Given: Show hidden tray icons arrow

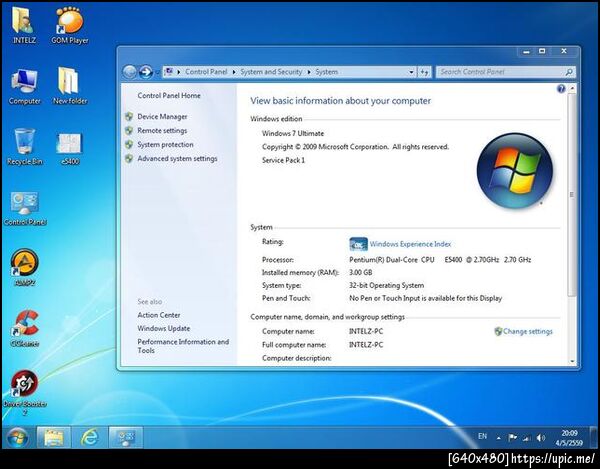Looking at the screenshot, I should click(498, 438).
